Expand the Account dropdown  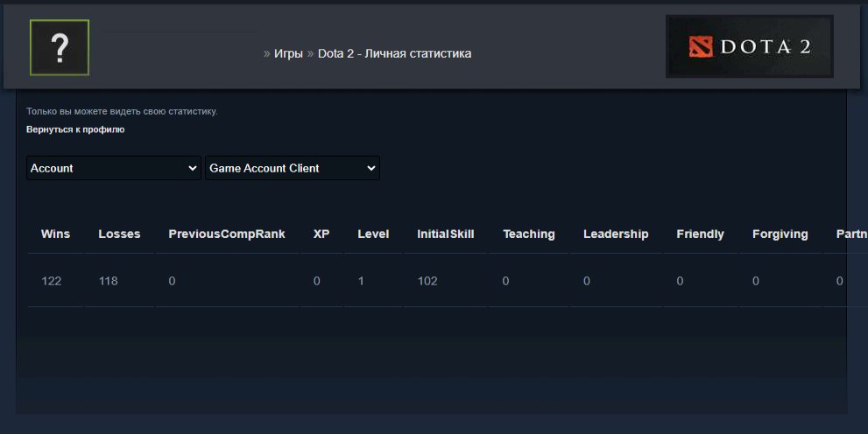pos(114,168)
